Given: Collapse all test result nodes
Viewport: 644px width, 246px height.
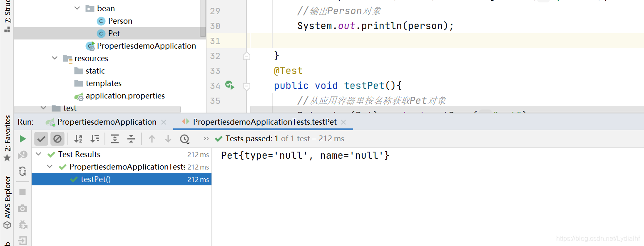Looking at the screenshot, I should (x=131, y=139).
